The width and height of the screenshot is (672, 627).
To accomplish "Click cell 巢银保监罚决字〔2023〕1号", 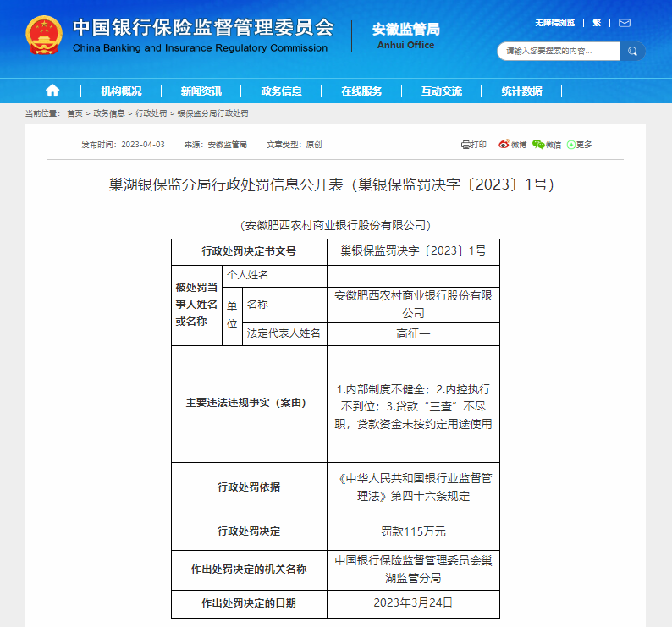I will click(x=413, y=251).
